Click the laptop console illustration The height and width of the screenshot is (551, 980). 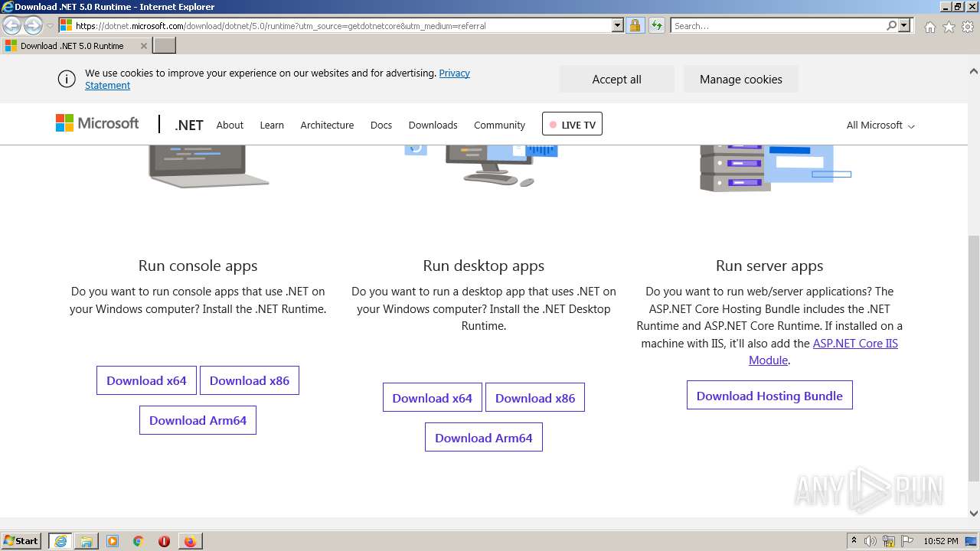tap(208, 166)
